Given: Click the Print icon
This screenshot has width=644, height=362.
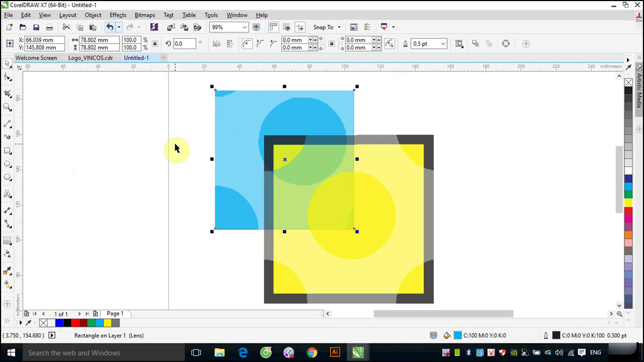Looking at the screenshot, I should coord(49,27).
